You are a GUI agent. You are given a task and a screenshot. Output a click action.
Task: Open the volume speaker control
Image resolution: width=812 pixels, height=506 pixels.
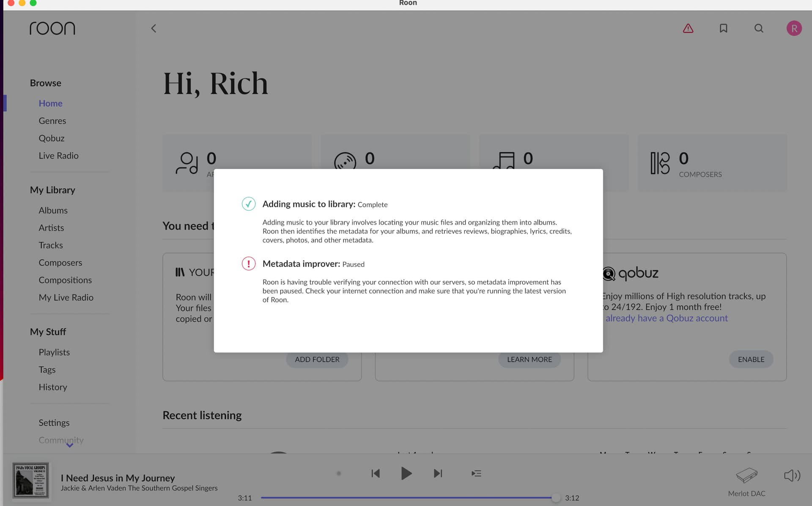792,476
